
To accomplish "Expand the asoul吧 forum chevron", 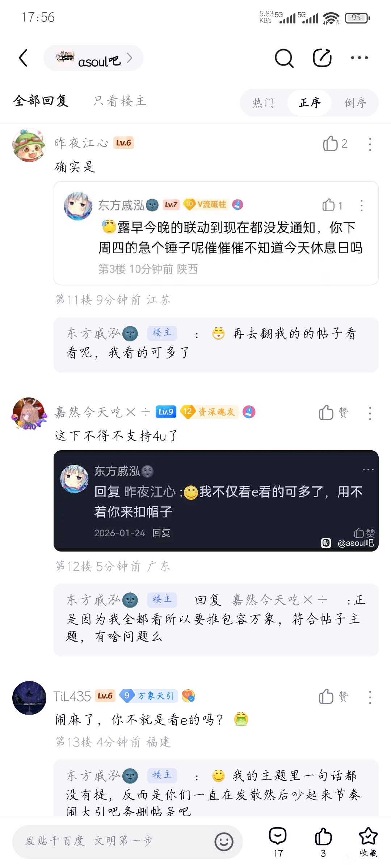I will pos(130,58).
